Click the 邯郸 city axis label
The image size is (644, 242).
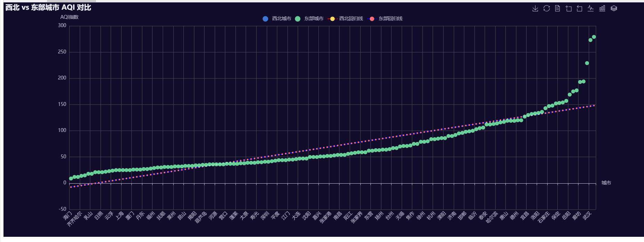tap(462, 216)
